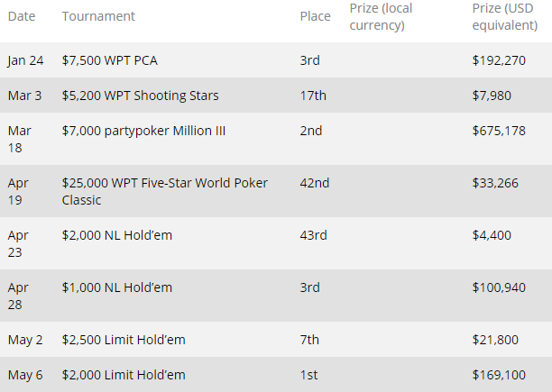Click the May 2 date cell

pyautogui.click(x=25, y=339)
